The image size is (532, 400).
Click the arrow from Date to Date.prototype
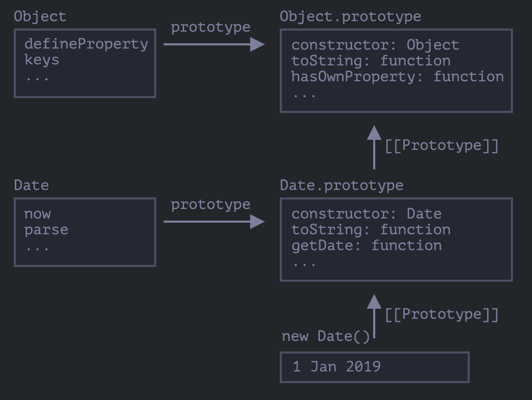tap(214, 222)
